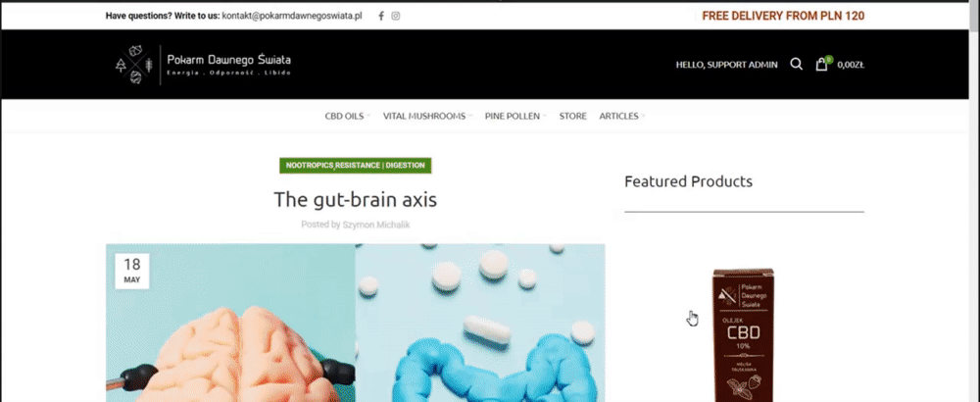This screenshot has height=402, width=980.
Task: Click the search magnifier icon
Action: coord(796,64)
